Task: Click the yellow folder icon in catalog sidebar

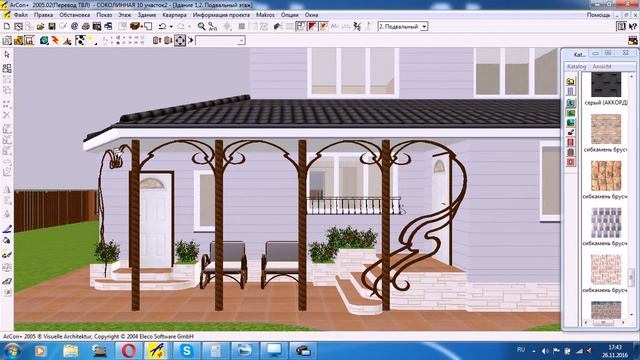Action: (571, 81)
